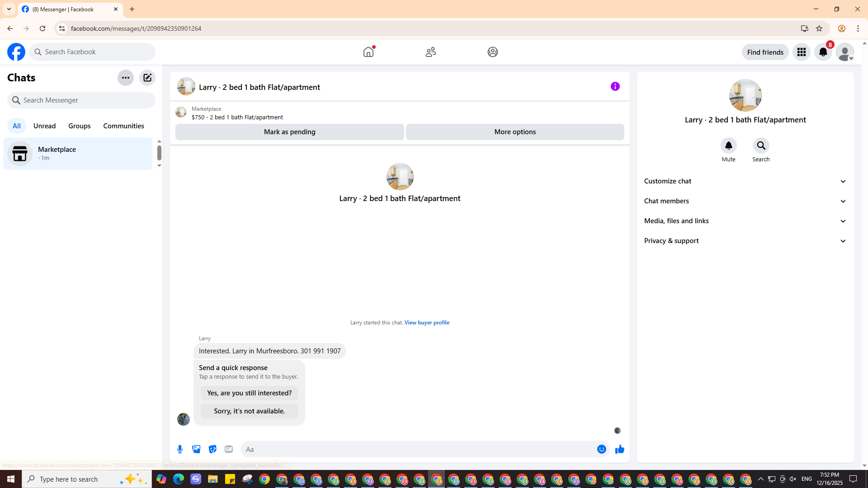Open Chats options three-dot menu

pos(126,78)
